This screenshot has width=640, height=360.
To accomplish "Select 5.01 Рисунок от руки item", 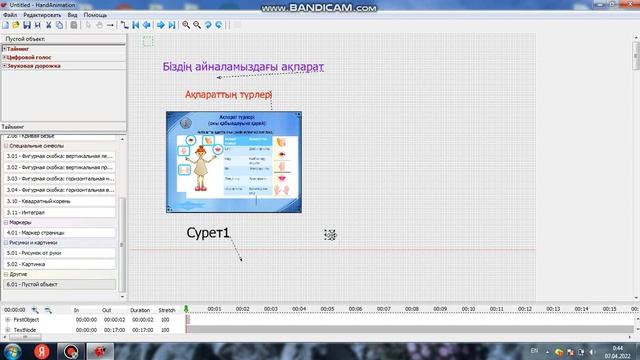I will [60, 253].
